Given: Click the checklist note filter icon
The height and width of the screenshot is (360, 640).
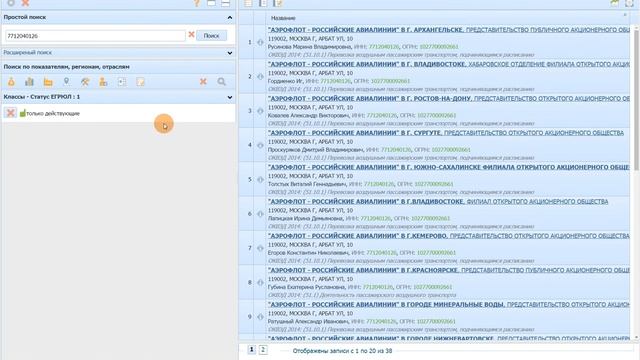Looking at the screenshot, I should [140, 82].
